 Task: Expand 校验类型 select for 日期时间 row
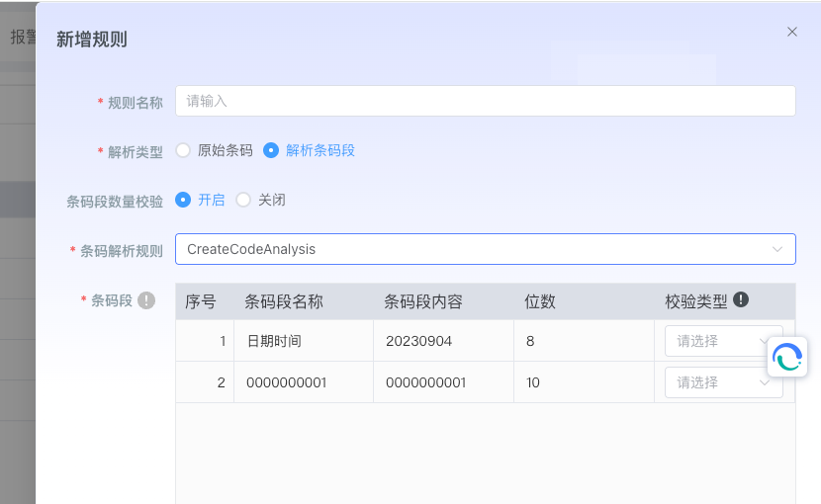click(722, 341)
